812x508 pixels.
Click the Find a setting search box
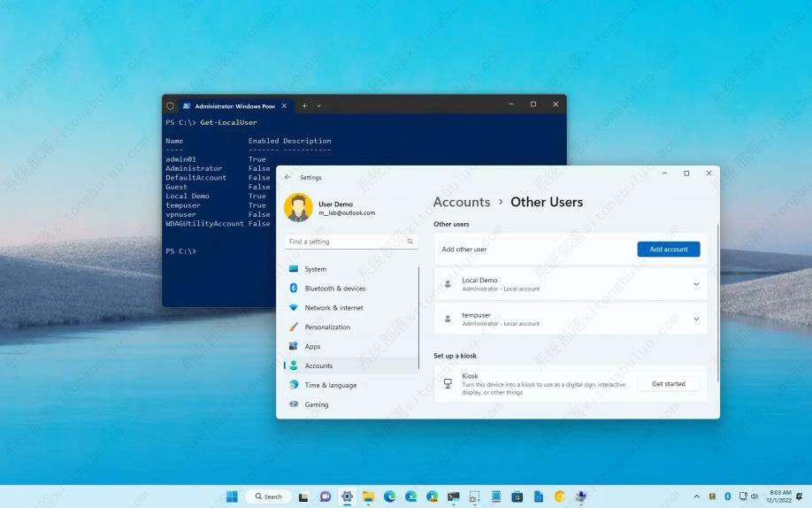345,242
